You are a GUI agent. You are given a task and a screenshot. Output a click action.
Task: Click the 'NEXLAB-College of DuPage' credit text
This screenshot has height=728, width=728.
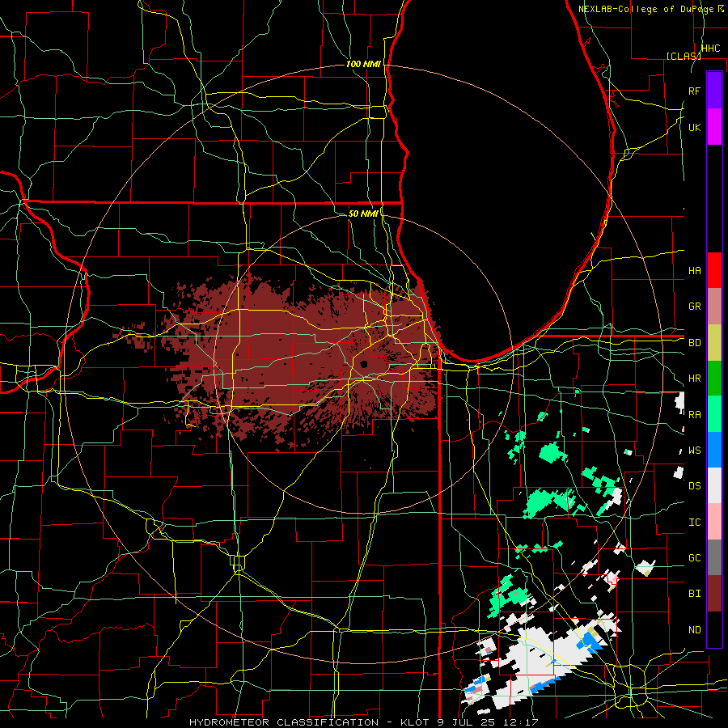pyautogui.click(x=645, y=9)
